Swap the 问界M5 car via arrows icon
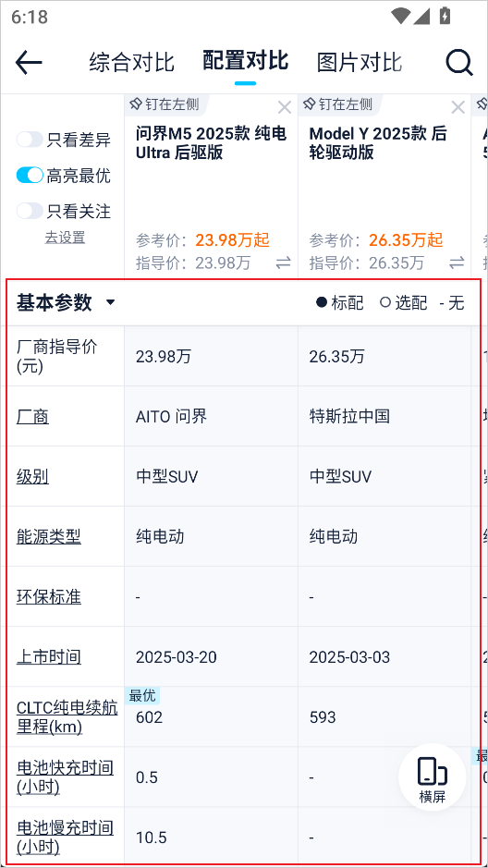 pyautogui.click(x=284, y=263)
